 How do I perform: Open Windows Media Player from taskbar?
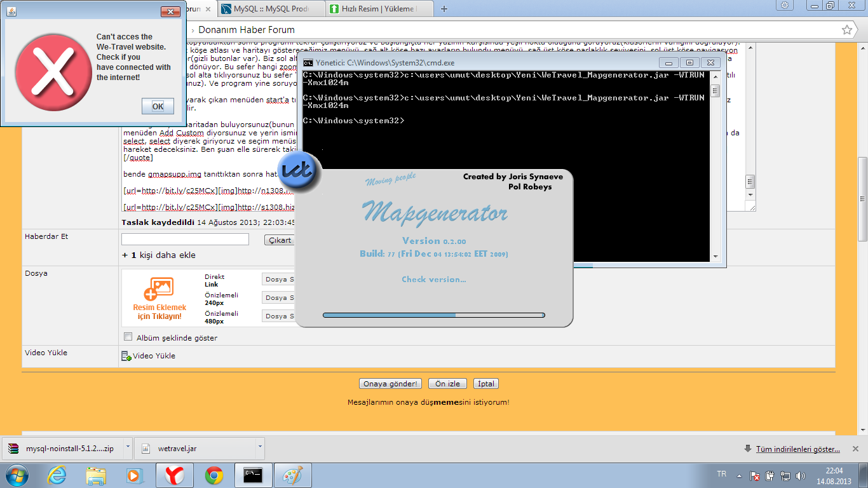pyautogui.click(x=135, y=475)
